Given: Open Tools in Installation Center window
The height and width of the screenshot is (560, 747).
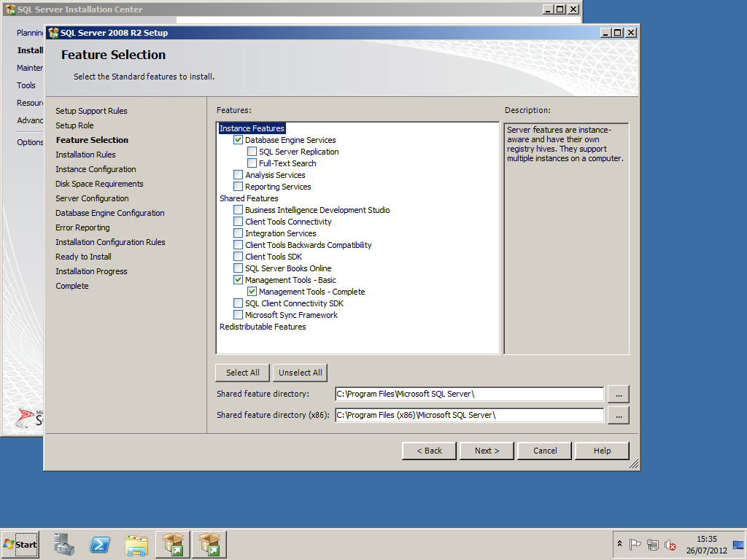Looking at the screenshot, I should pos(26,86).
